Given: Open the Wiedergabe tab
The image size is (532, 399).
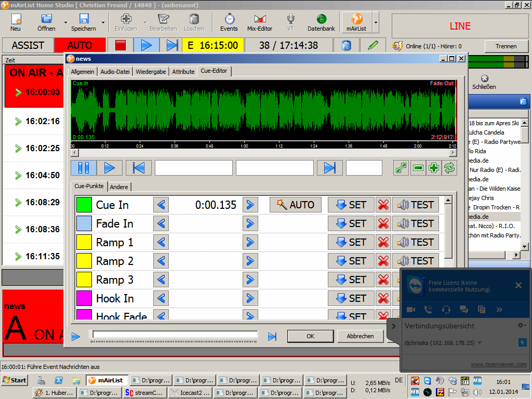Looking at the screenshot, I should coord(151,72).
